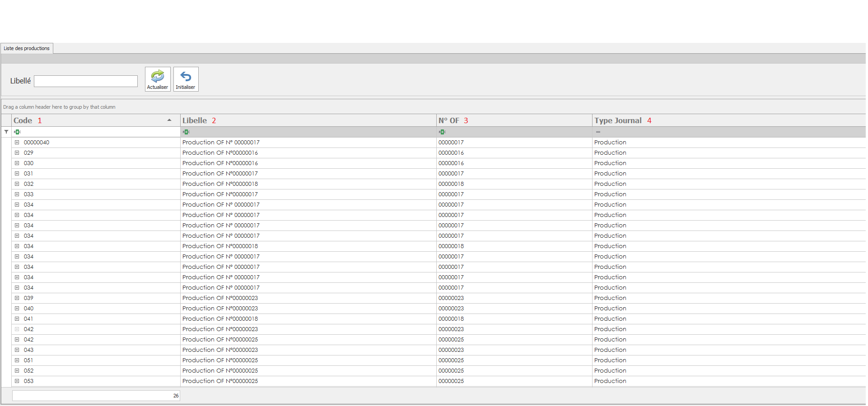This screenshot has height=406, width=868.
Task: Select the Liste des productions tab
Action: pyautogui.click(x=27, y=48)
